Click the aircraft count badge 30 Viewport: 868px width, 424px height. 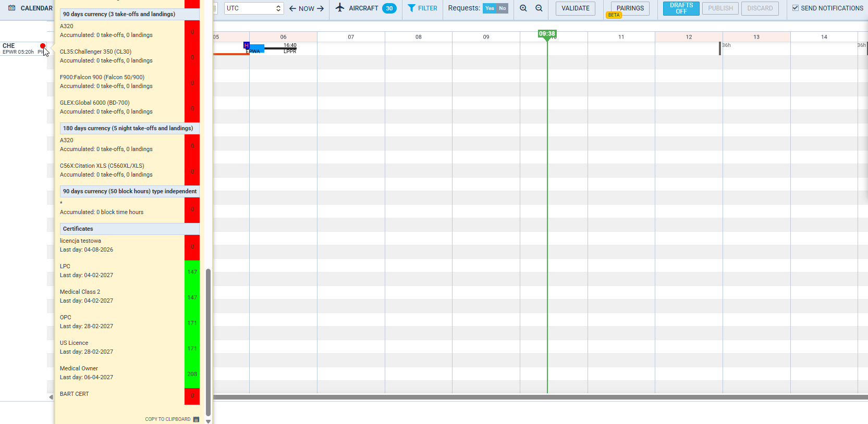click(x=389, y=8)
